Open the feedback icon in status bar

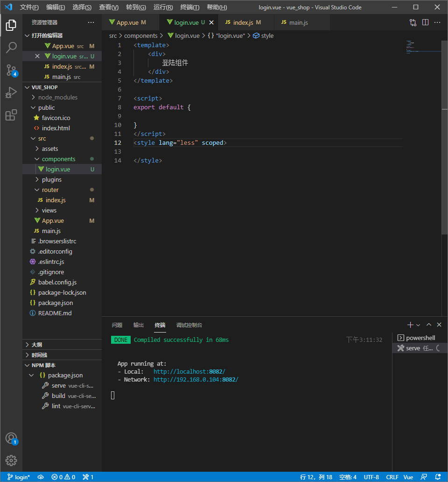pos(424,477)
